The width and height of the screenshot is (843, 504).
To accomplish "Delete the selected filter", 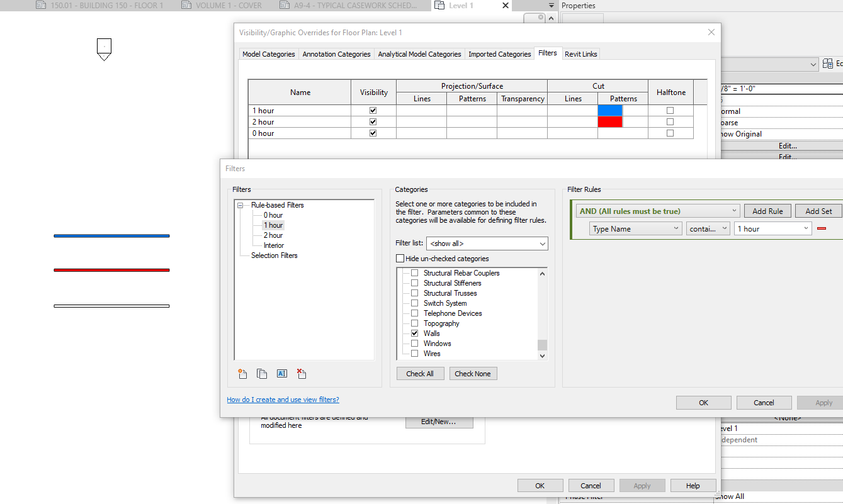I will click(x=301, y=373).
